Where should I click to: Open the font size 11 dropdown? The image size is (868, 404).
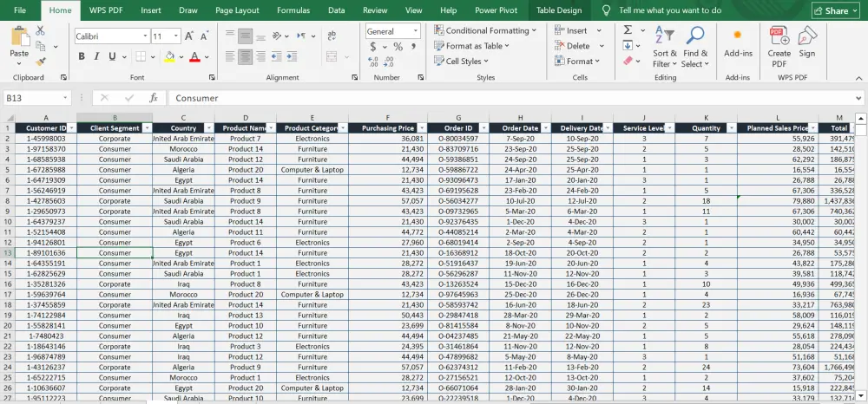coord(176,36)
